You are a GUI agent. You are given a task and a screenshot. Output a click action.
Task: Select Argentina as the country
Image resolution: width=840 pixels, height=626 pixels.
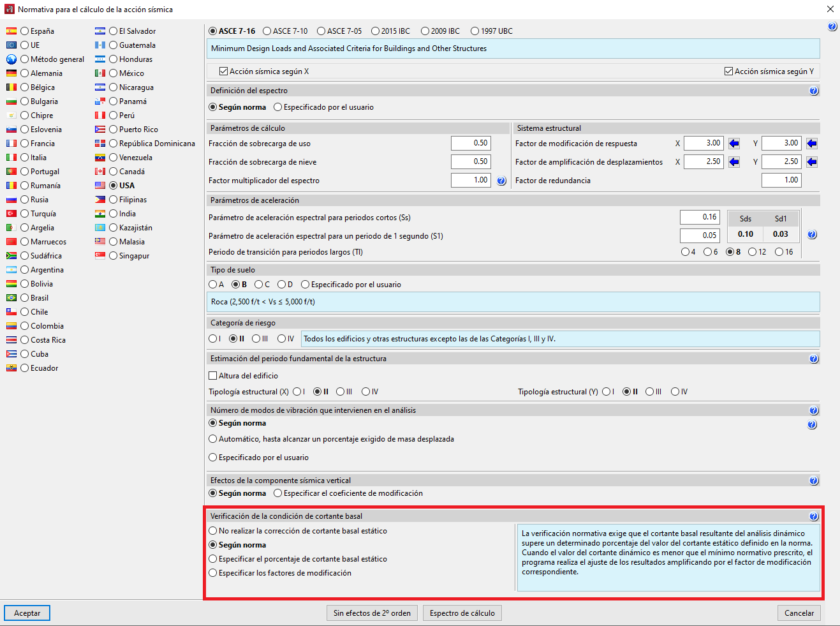pyautogui.click(x=25, y=270)
